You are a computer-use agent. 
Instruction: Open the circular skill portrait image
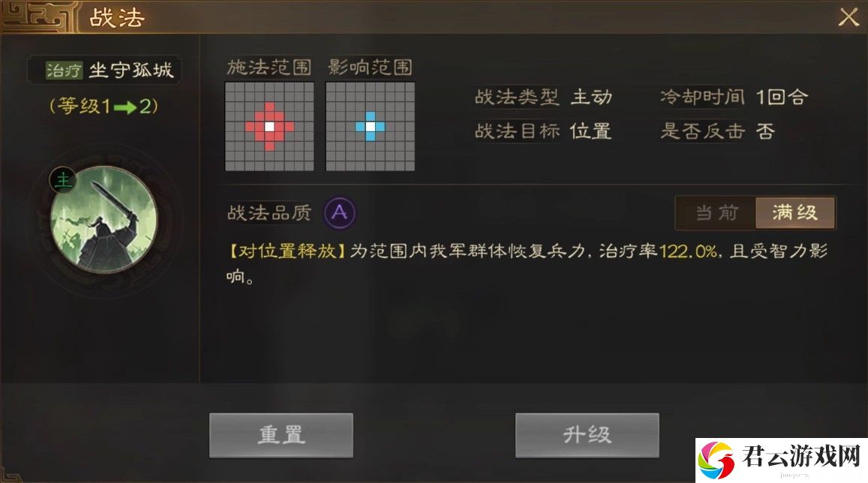[x=104, y=219]
